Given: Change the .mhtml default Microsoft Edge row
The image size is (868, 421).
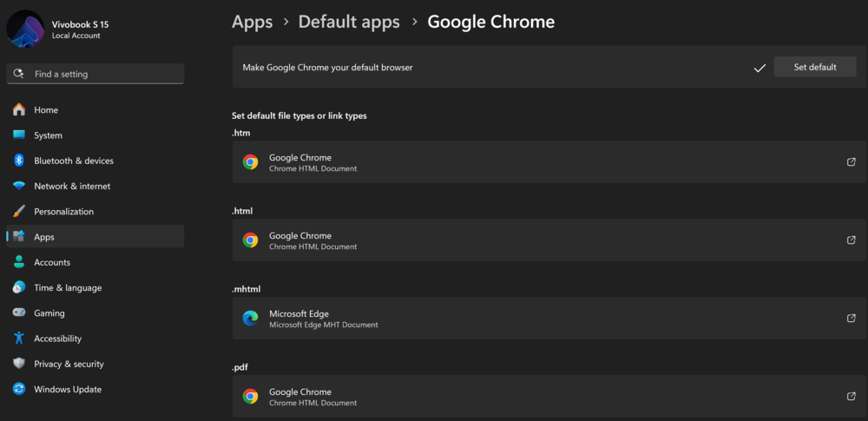Looking at the screenshot, I should point(549,318).
